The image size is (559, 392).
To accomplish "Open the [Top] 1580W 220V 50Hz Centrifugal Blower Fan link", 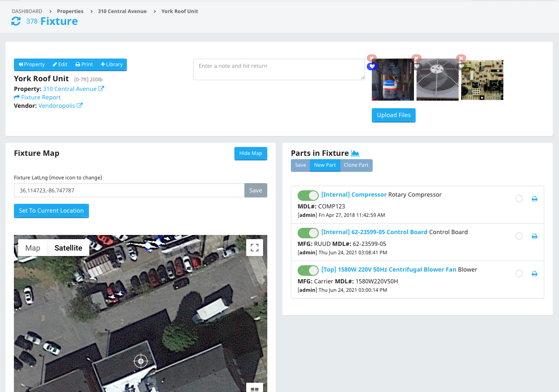I will click(389, 269).
